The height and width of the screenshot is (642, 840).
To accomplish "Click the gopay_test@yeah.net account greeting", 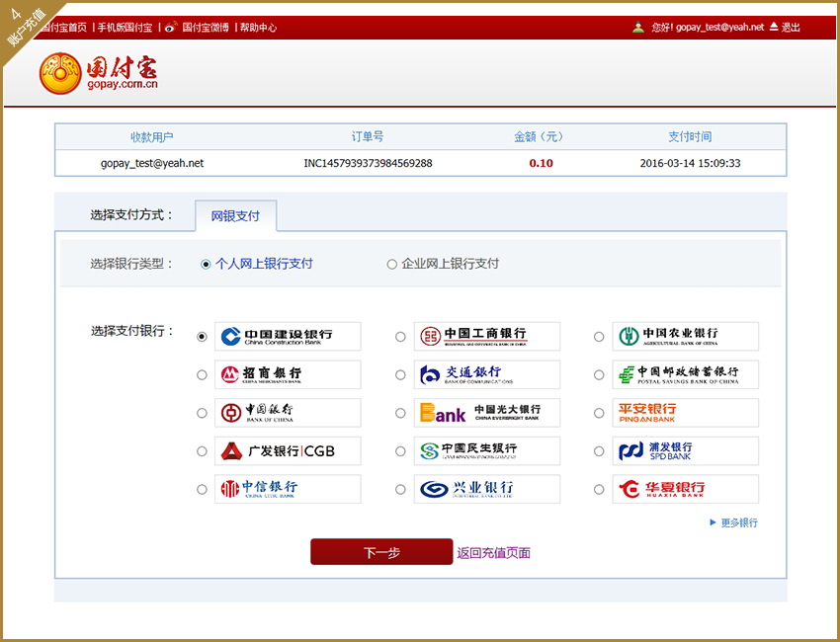I will [708, 27].
